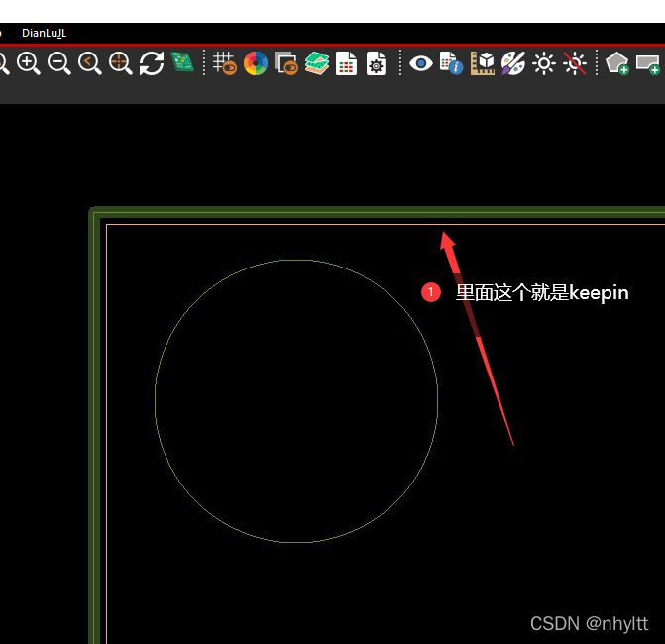Toggle the grid display icon

point(225,64)
